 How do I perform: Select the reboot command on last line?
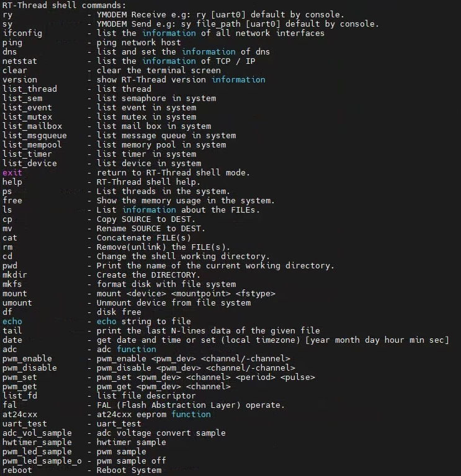(17, 470)
